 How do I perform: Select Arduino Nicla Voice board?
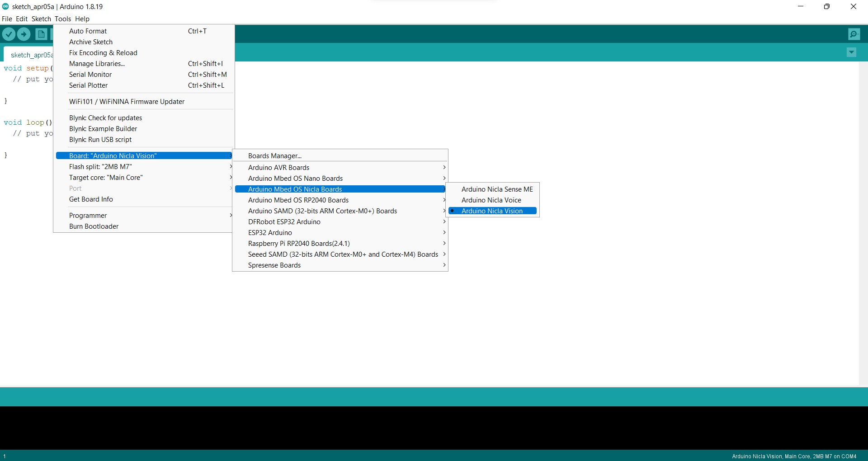[x=492, y=200]
